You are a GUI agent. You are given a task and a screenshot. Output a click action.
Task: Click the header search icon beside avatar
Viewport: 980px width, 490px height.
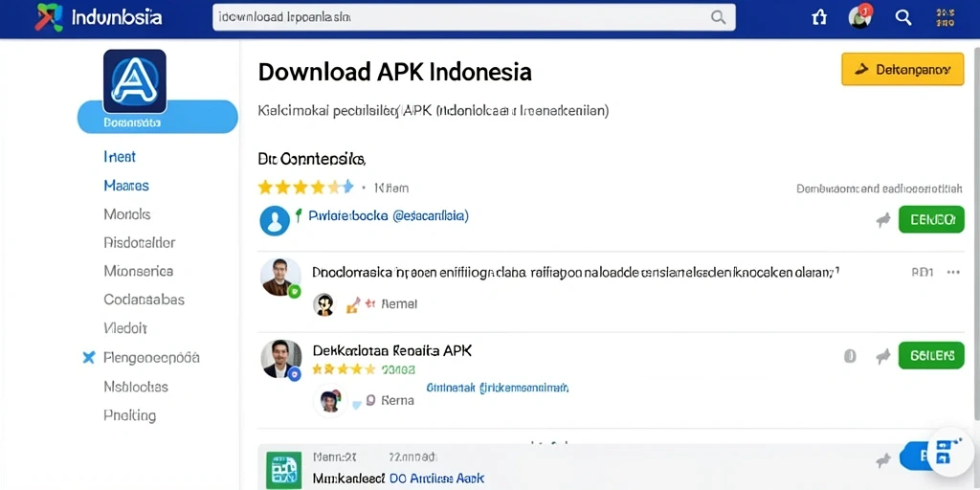tap(903, 17)
